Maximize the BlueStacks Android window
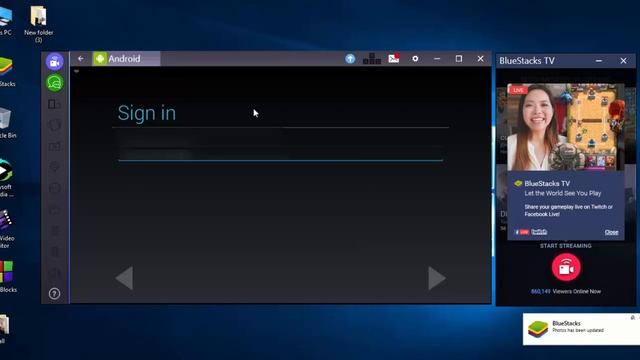The width and height of the screenshot is (640, 360). point(459,59)
